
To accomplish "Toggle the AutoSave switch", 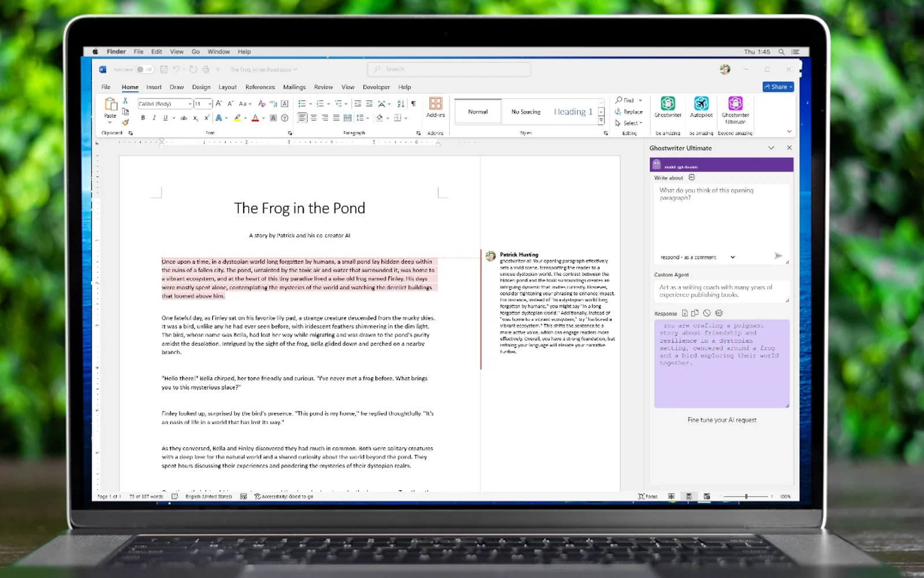I will tap(145, 69).
